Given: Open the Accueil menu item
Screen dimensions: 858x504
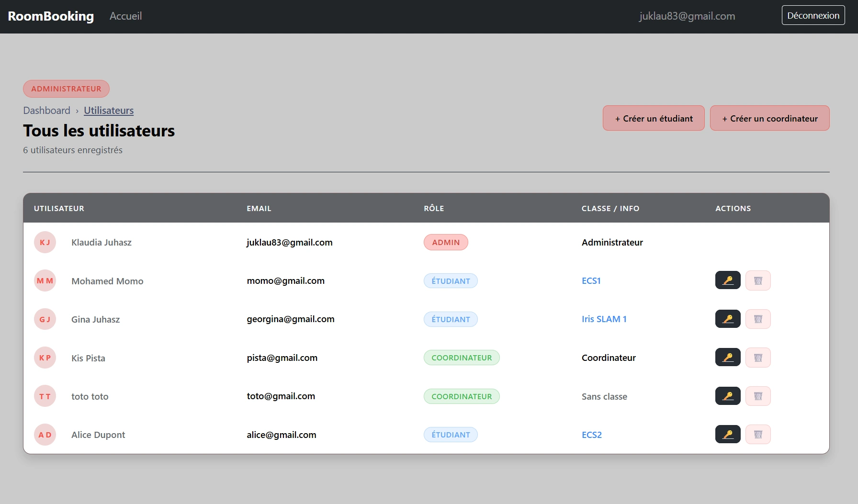Looking at the screenshot, I should click(125, 16).
